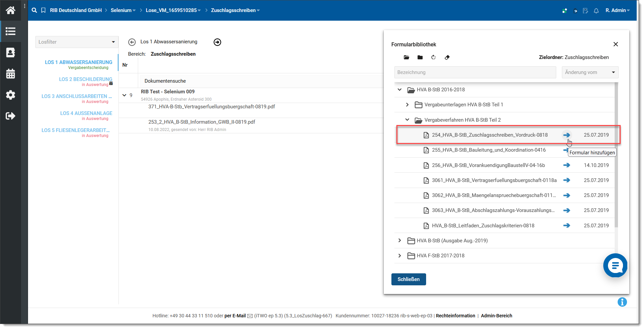Screen dimensions: 644x329
Task: Click the refresh icon in Formularbibliothek
Action: [x=433, y=57]
